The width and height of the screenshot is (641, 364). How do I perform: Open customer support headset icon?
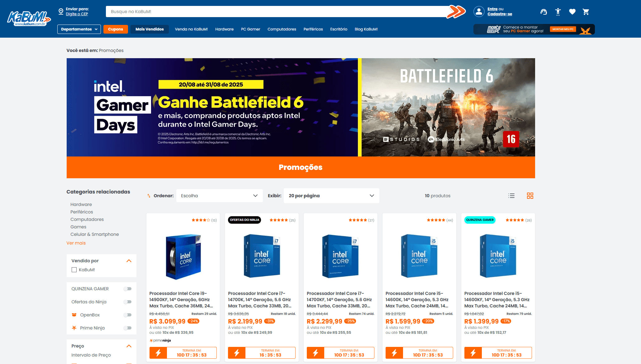pyautogui.click(x=544, y=12)
